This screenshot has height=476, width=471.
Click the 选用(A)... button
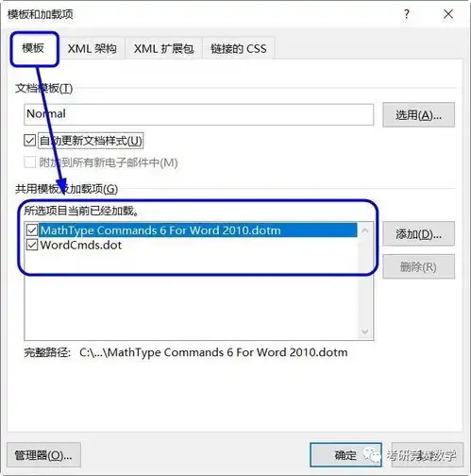coord(418,115)
